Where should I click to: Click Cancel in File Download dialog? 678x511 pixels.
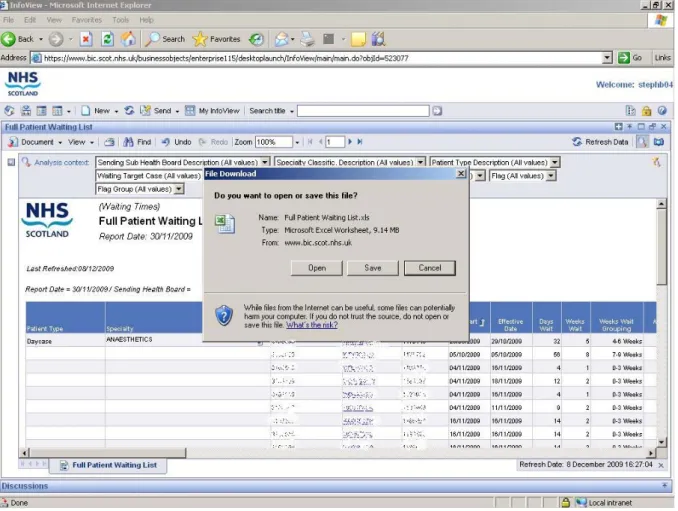[x=430, y=268]
